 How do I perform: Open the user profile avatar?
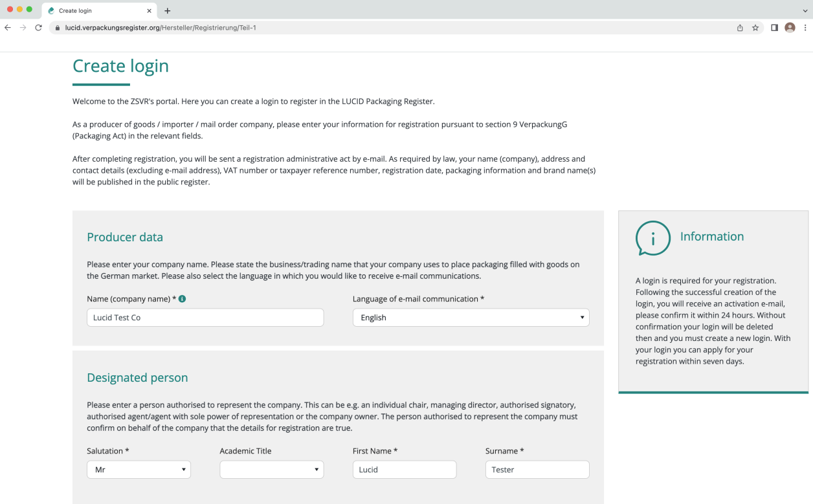point(790,28)
